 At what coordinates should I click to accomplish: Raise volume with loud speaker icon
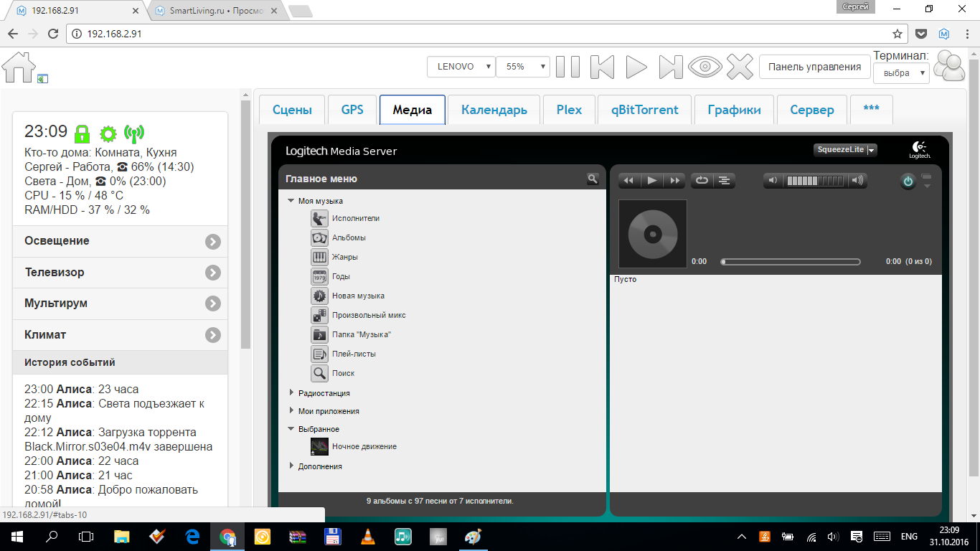[858, 181]
